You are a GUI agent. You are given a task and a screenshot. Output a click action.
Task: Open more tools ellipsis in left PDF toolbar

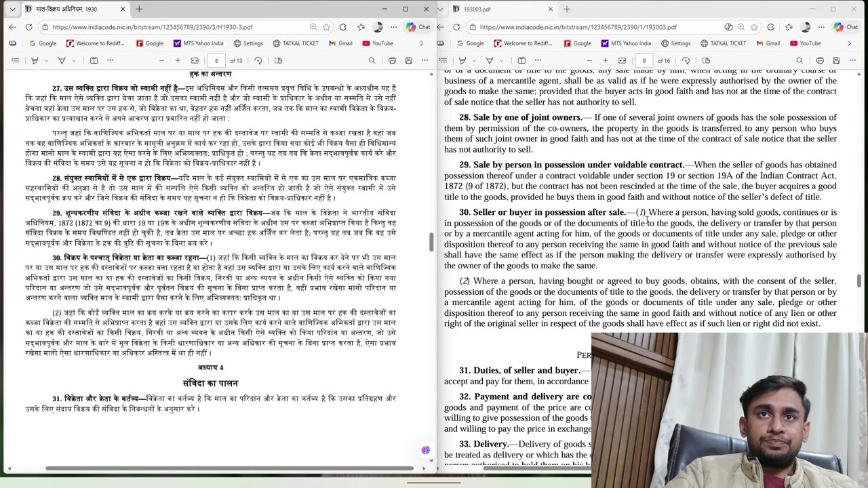tap(110, 60)
